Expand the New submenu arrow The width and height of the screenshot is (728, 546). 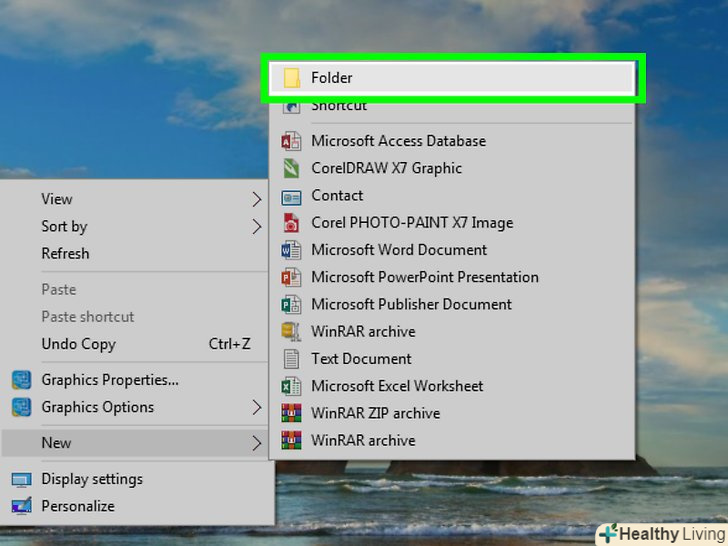point(257,443)
